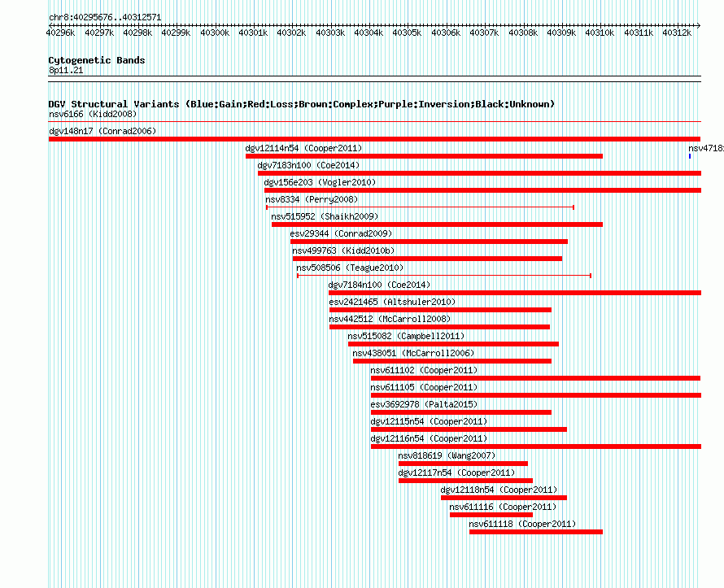Click the red bar under nsv611118
Image resolution: width=724 pixels, height=588 pixels.
click(535, 532)
